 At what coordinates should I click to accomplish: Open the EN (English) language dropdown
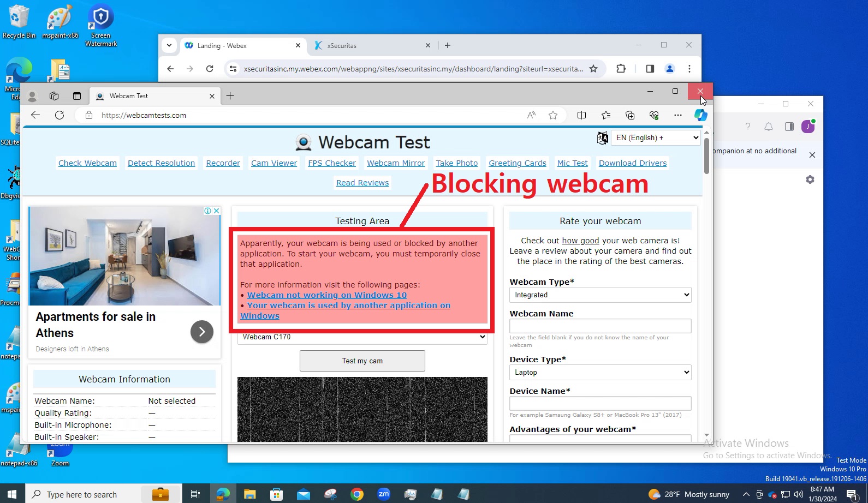point(655,138)
